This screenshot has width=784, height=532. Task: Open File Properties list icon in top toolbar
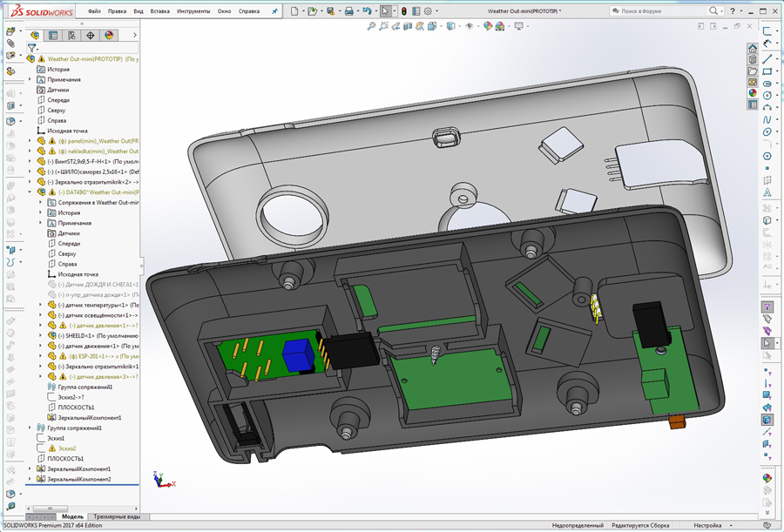click(416, 11)
